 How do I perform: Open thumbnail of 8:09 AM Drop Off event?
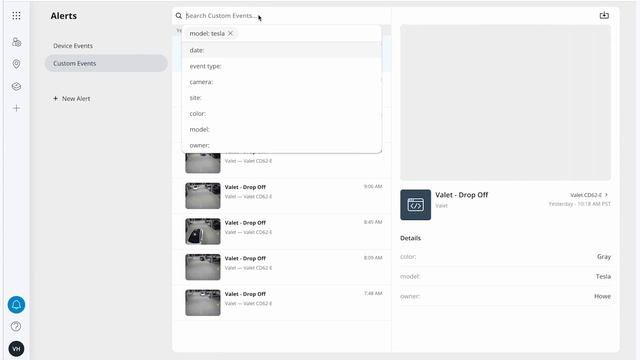point(203,267)
